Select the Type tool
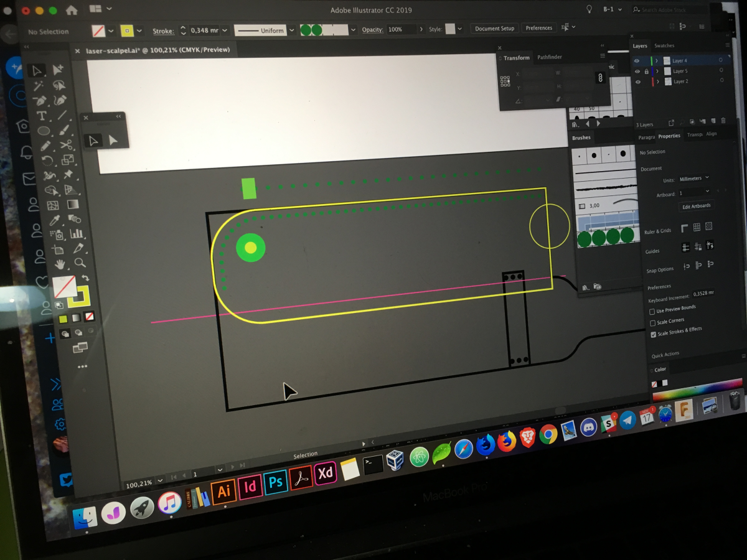Image resolution: width=747 pixels, height=560 pixels. click(x=42, y=116)
